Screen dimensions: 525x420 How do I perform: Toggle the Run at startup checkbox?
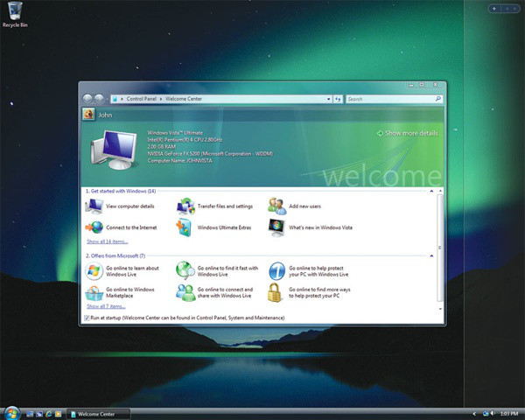pos(87,318)
